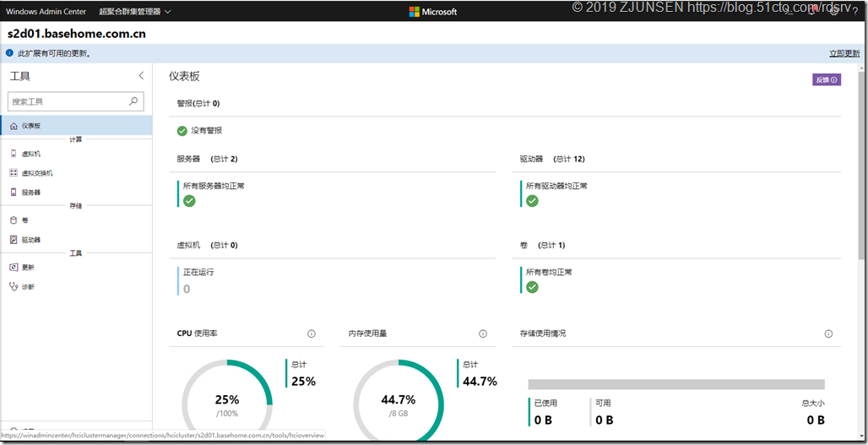Click the magnifier icon in tool search
The width and height of the screenshot is (868, 445).
(133, 101)
